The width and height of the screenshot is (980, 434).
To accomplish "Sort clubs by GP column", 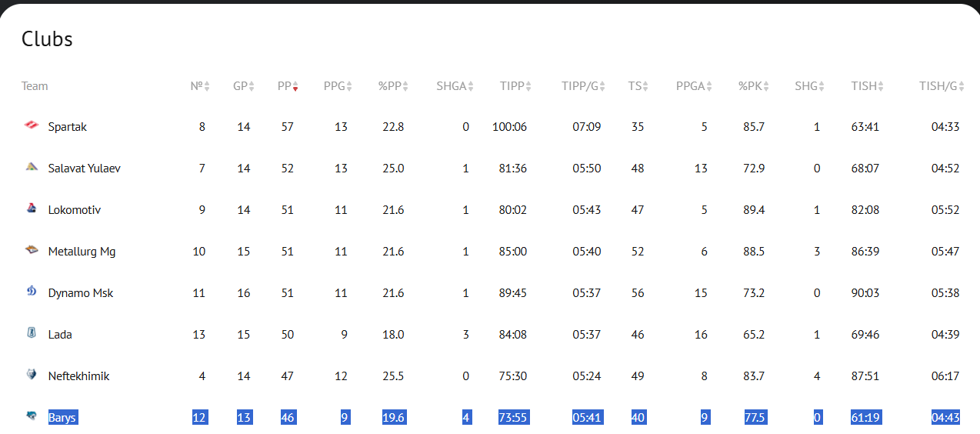I will point(244,86).
